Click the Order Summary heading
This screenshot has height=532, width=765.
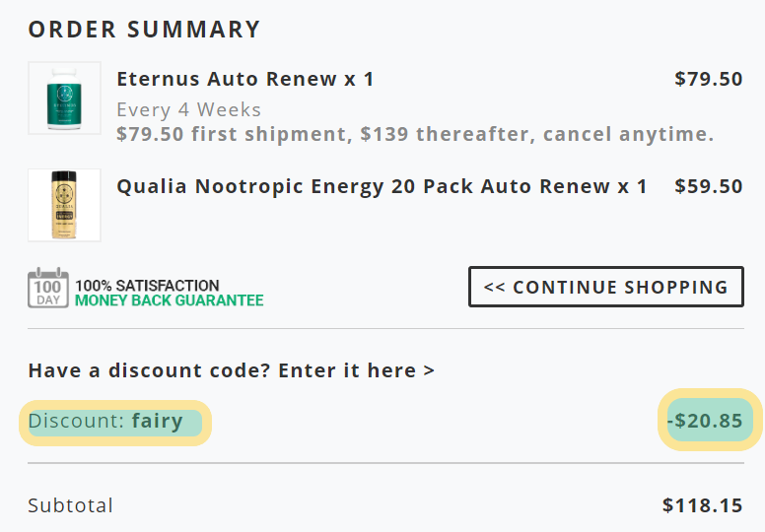144,30
